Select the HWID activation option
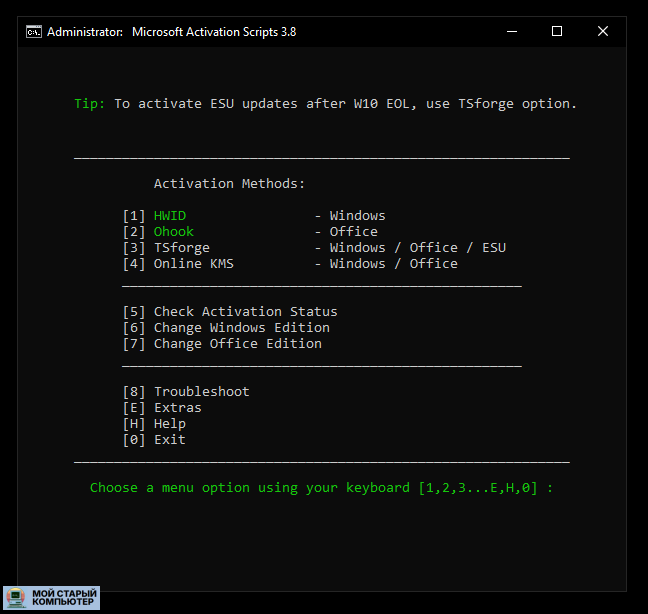The width and height of the screenshot is (648, 614). pyautogui.click(x=169, y=216)
